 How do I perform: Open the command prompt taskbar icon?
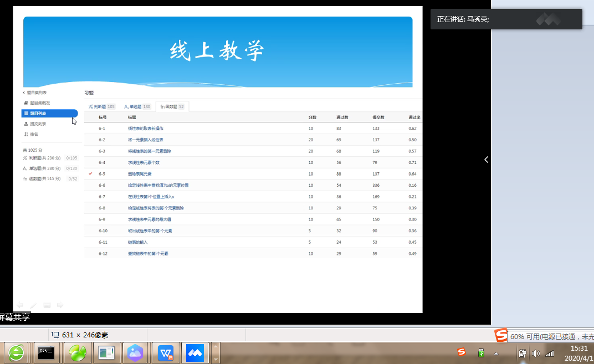[x=47, y=352]
